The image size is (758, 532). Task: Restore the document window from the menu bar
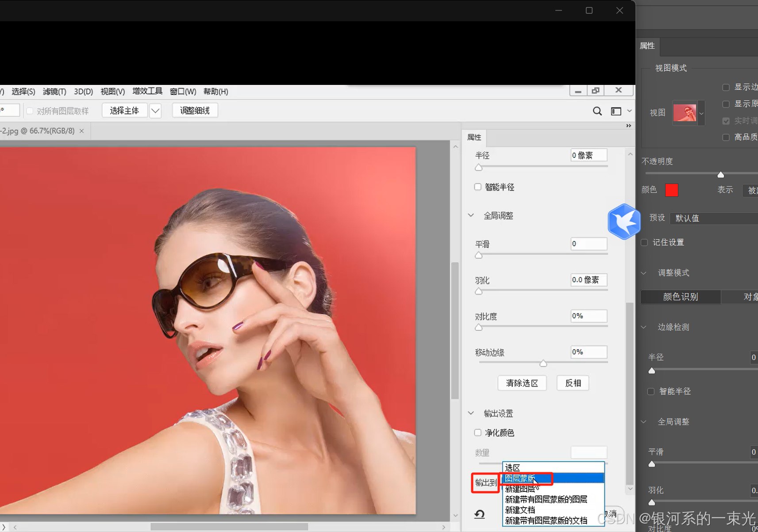click(x=596, y=90)
